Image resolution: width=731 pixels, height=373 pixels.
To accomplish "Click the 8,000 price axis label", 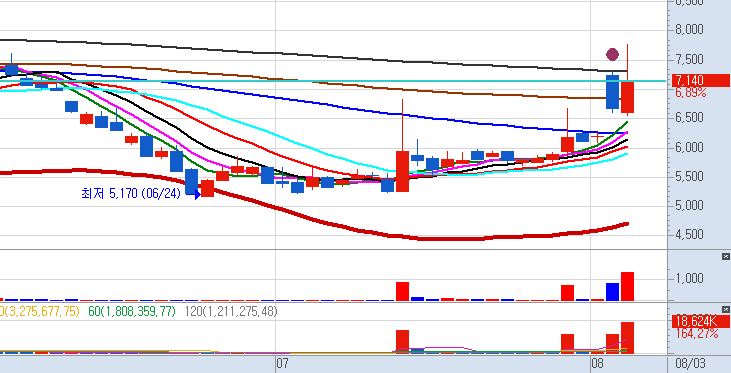I will pyautogui.click(x=689, y=30).
